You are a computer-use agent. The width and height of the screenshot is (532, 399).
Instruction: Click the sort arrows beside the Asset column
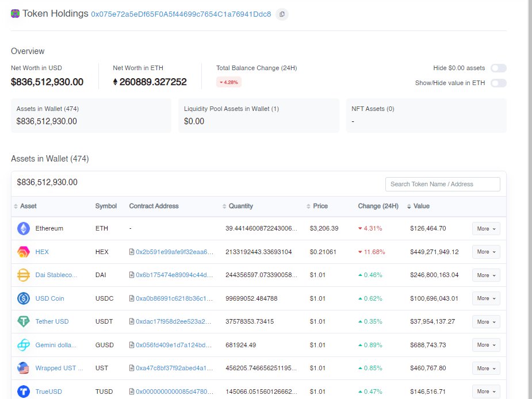click(16, 206)
